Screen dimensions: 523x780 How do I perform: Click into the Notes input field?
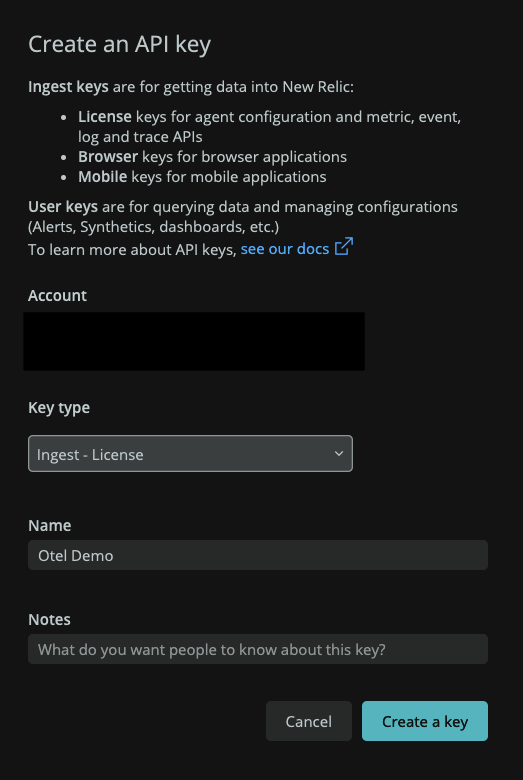tap(258, 649)
